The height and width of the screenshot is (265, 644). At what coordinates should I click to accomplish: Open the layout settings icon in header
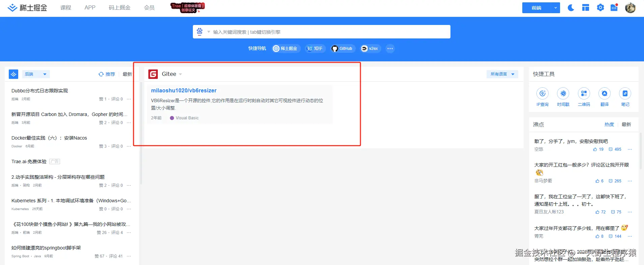click(x=586, y=8)
